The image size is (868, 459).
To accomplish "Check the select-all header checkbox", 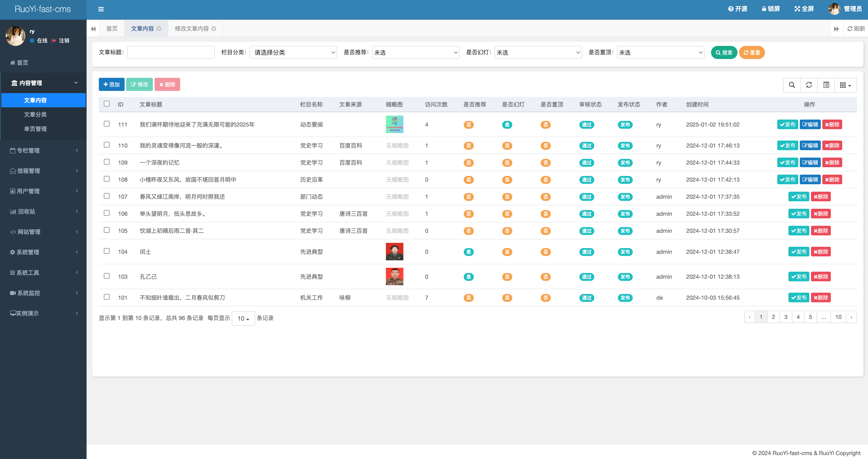I will (106, 104).
